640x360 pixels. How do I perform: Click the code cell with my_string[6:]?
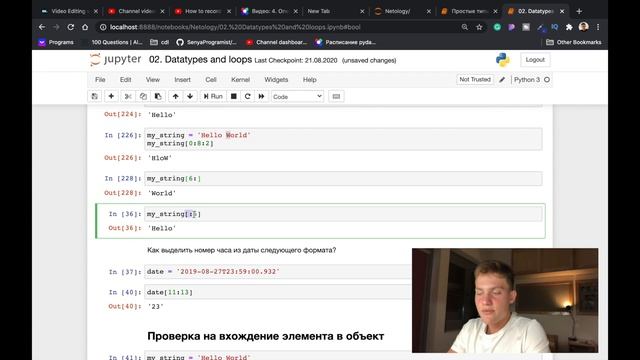[343, 179]
